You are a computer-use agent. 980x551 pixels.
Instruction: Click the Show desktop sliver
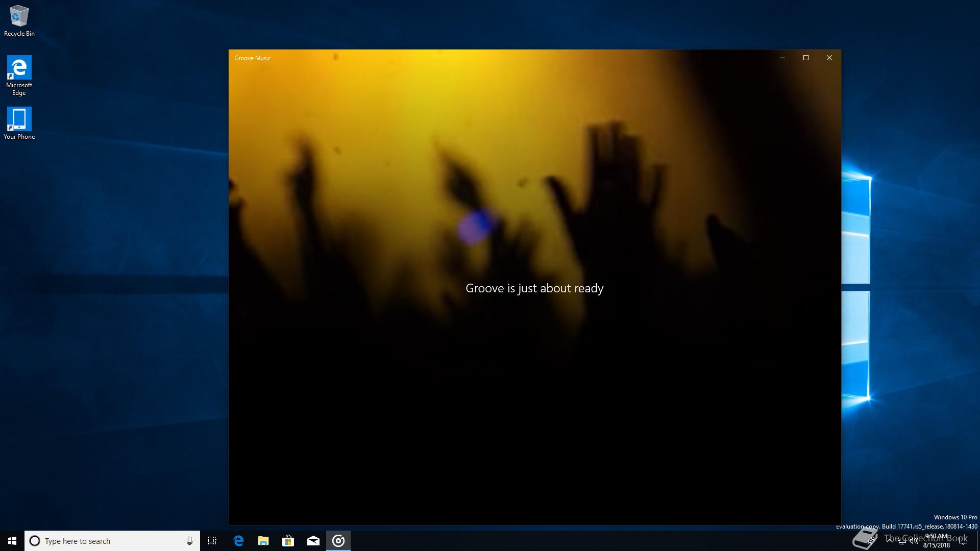(x=978, y=541)
